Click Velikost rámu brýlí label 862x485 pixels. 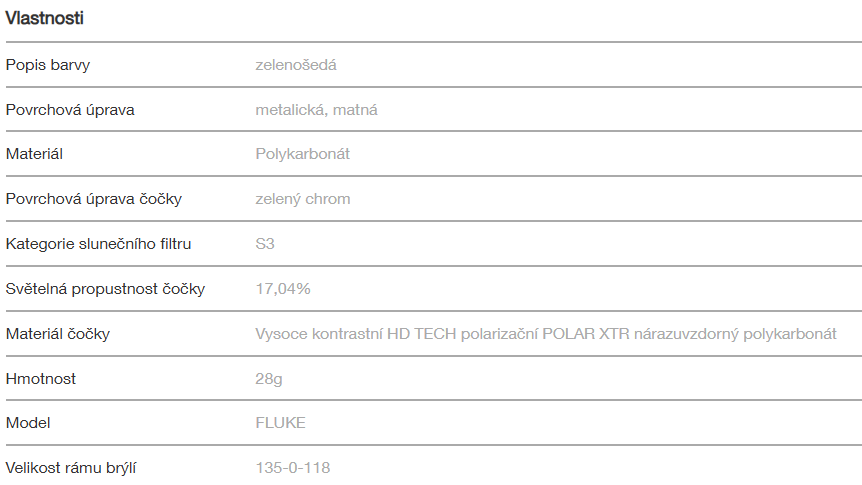(x=70, y=467)
